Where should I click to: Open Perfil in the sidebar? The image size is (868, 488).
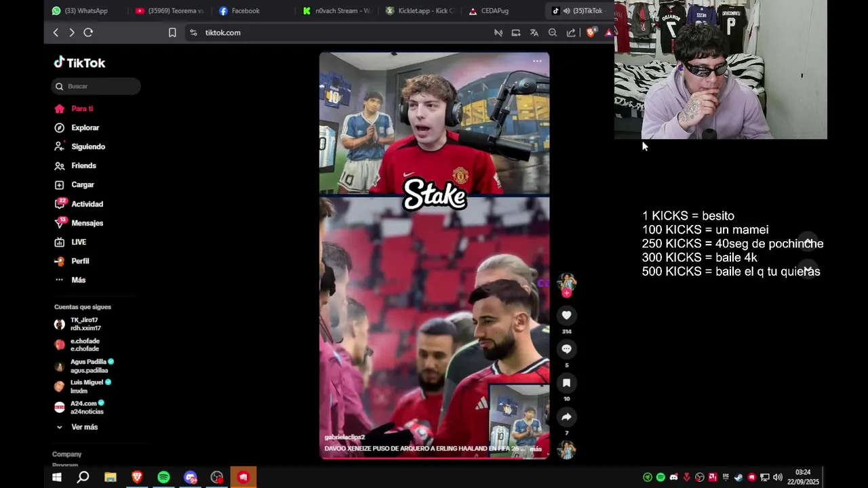click(x=72, y=261)
